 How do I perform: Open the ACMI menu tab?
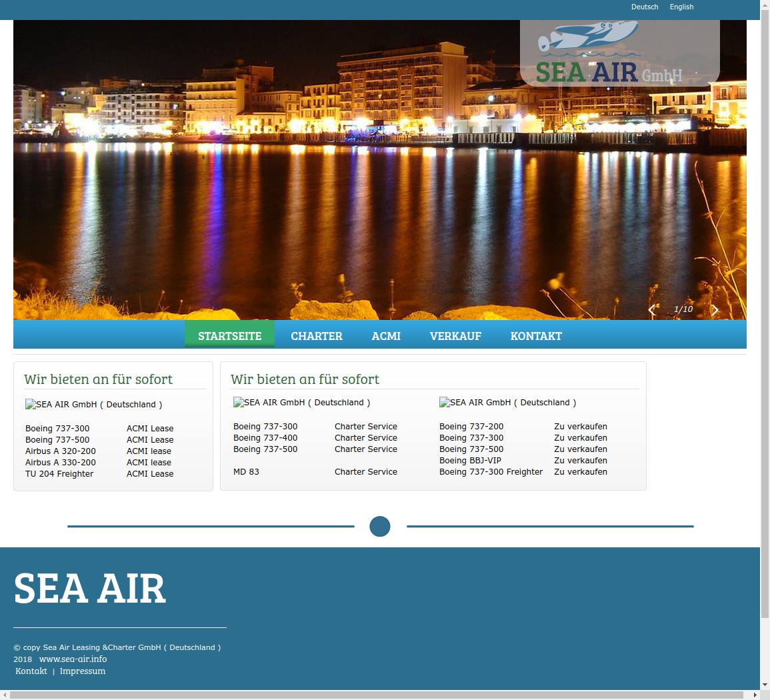(x=386, y=336)
